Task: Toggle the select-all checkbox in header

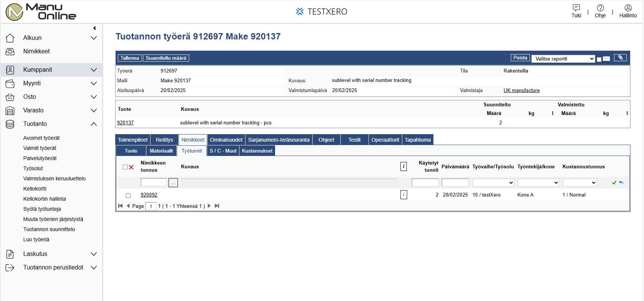Action: tap(125, 167)
